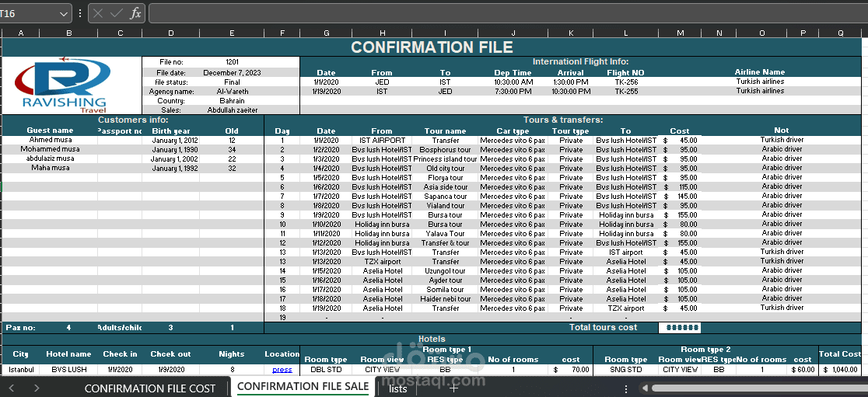
Task: Open sheet tab bar options dots
Action: 625,388
